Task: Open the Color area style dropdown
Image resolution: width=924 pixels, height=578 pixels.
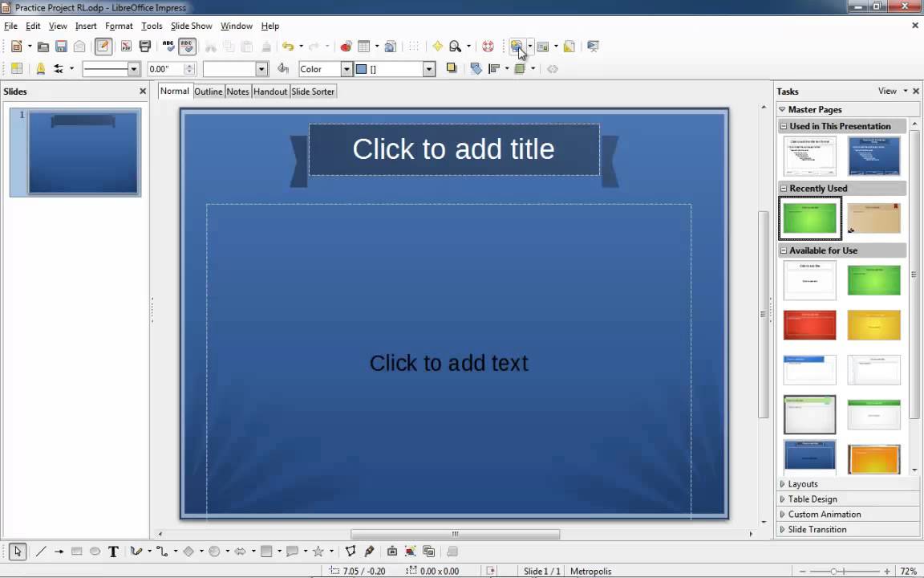Action: [x=346, y=69]
